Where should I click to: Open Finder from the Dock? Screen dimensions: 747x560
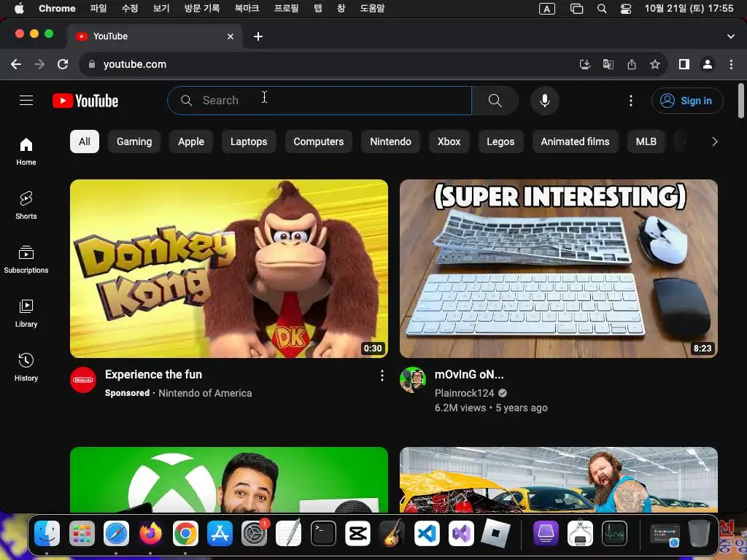[47, 533]
